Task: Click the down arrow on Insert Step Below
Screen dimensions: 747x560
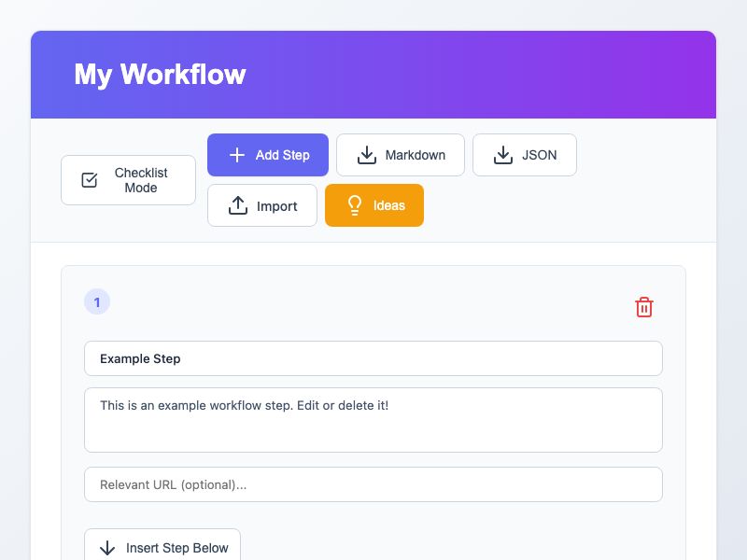Action: click(x=106, y=548)
